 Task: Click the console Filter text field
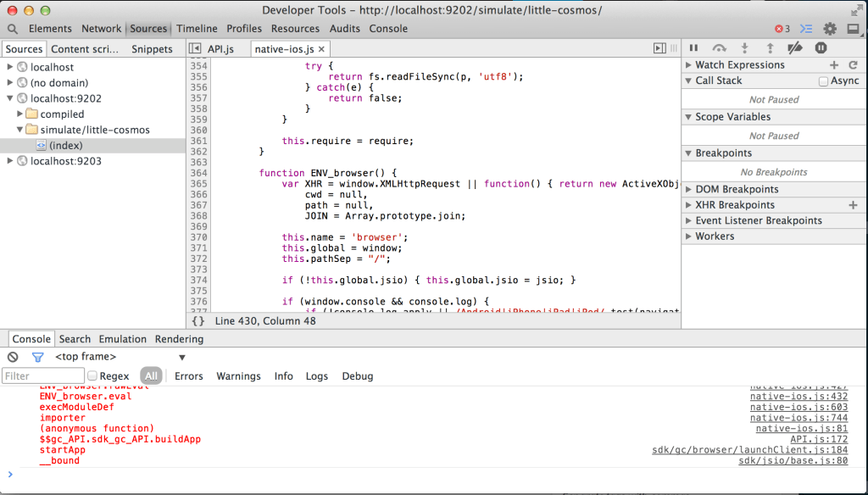click(x=42, y=375)
